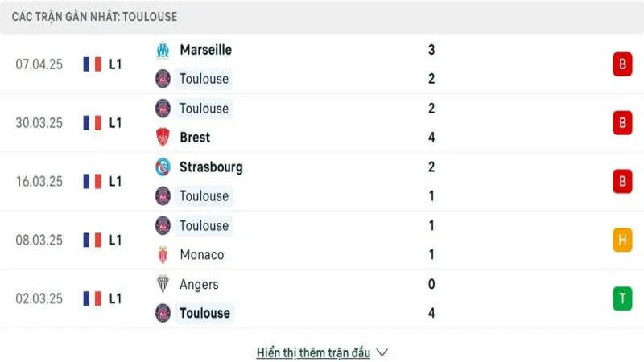Click red B badge for Marseille match
Image resolution: width=644 pixels, height=362 pixels.
tap(622, 64)
